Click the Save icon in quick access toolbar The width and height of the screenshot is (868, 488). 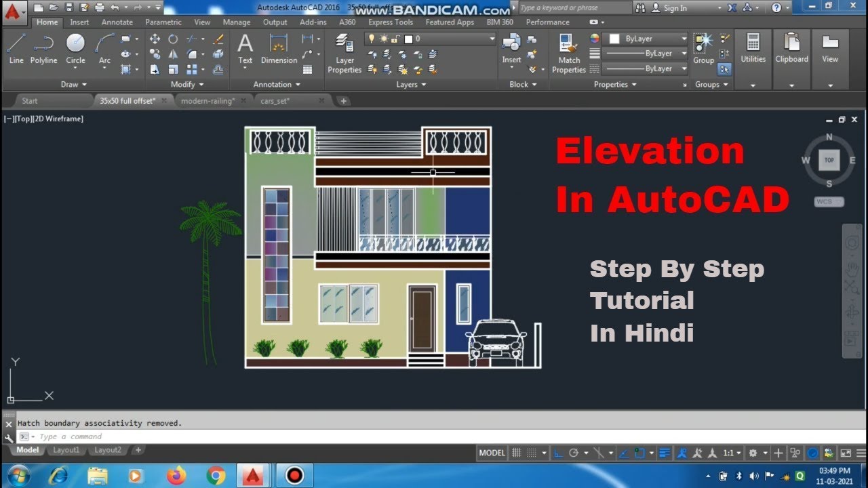(68, 7)
